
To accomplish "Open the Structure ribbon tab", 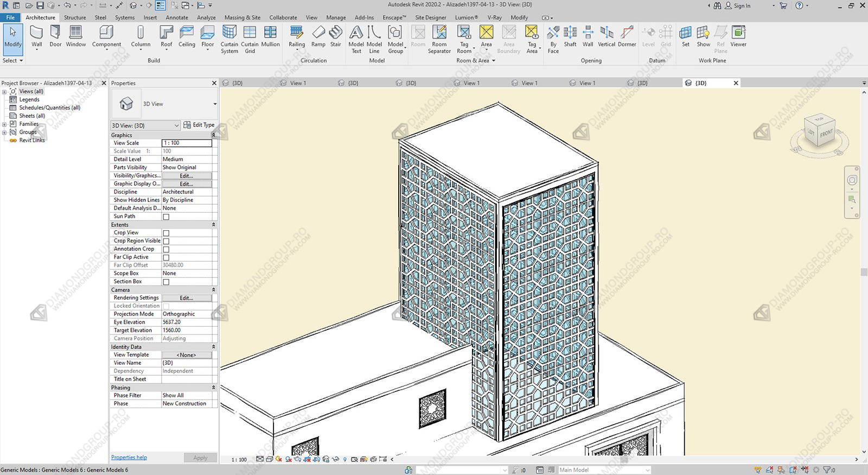I will point(75,17).
